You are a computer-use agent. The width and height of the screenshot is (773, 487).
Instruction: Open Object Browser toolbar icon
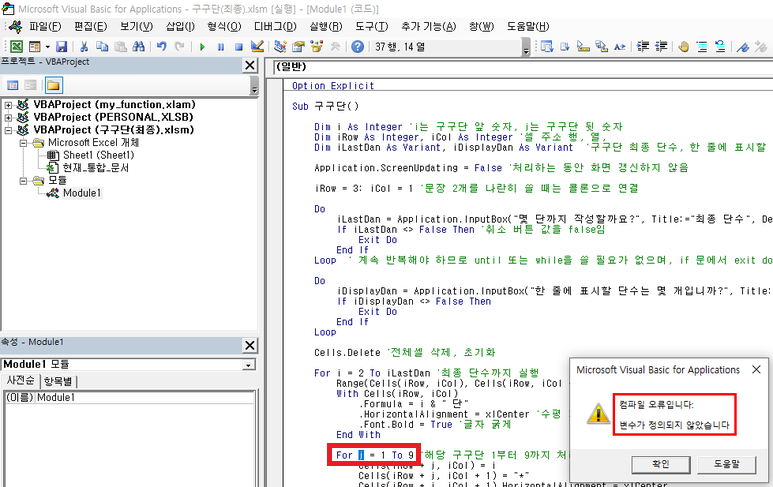pos(316,47)
